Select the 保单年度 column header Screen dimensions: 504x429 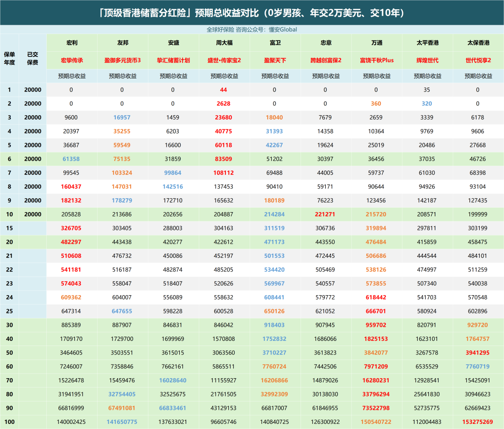tap(10, 58)
